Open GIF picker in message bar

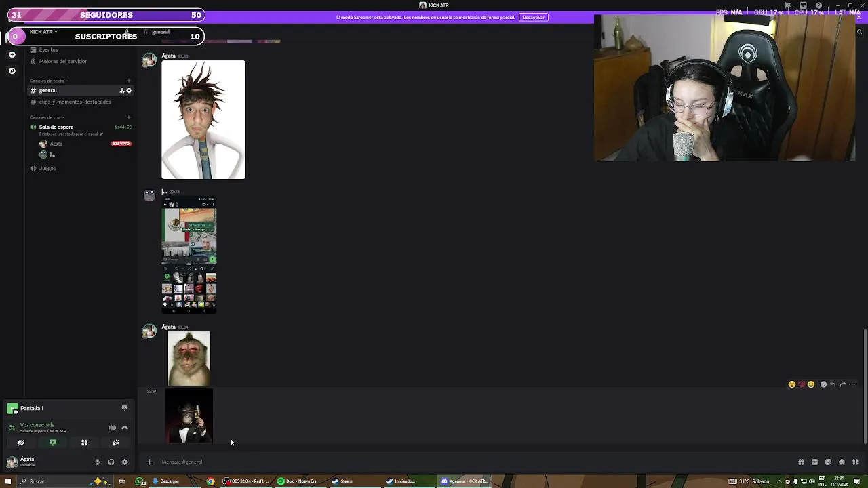(x=814, y=462)
